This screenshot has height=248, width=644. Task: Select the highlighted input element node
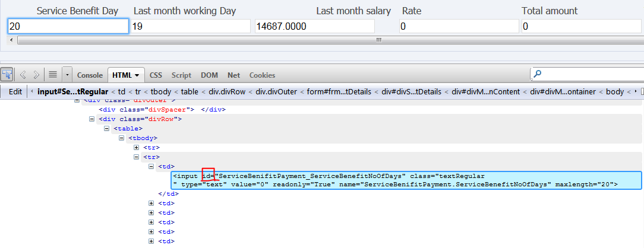tap(406, 180)
